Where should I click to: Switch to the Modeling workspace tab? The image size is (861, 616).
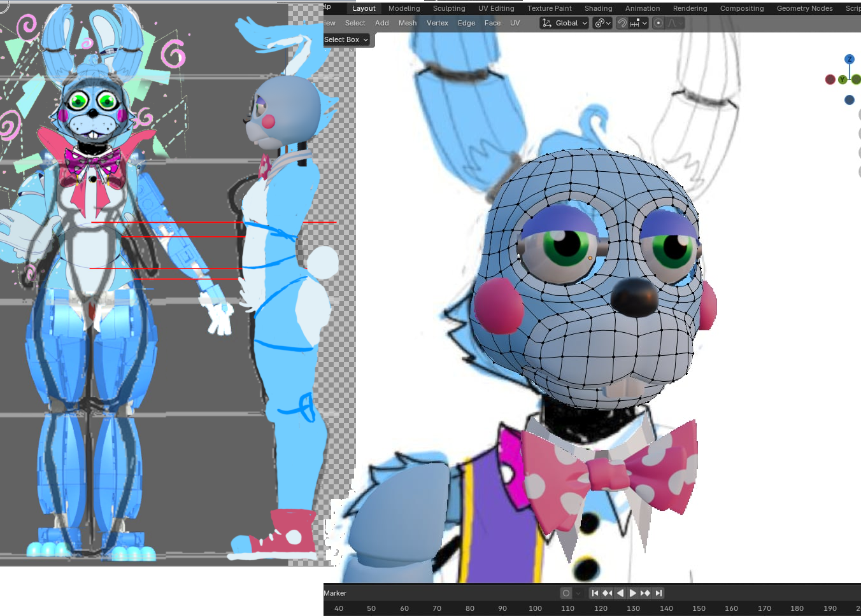coord(404,8)
